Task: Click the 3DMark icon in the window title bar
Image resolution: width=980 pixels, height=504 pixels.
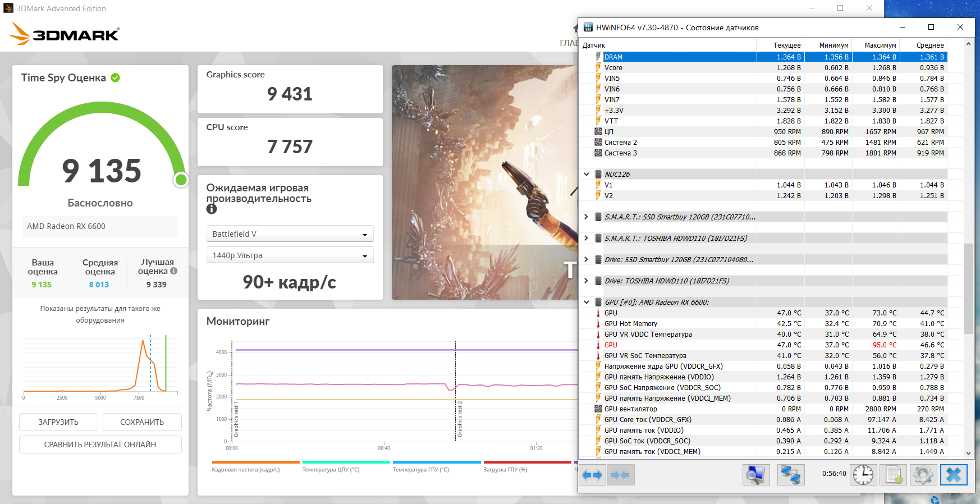Action: (8, 8)
